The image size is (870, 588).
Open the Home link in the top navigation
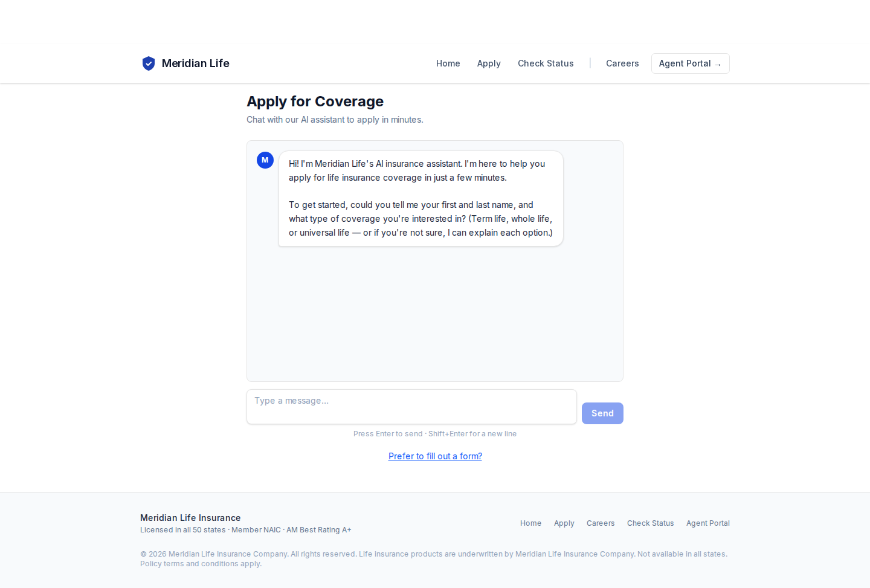(448, 63)
